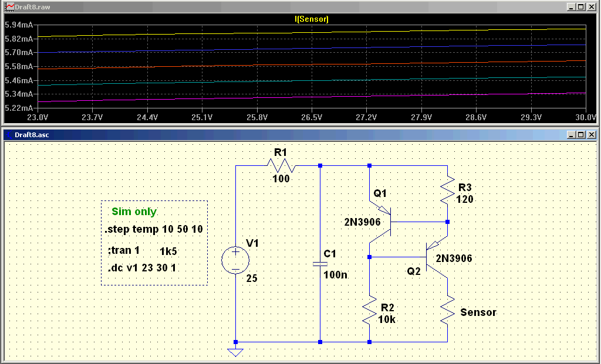Click the V1 reference label
Screen dimensions: 601x364
point(252,243)
